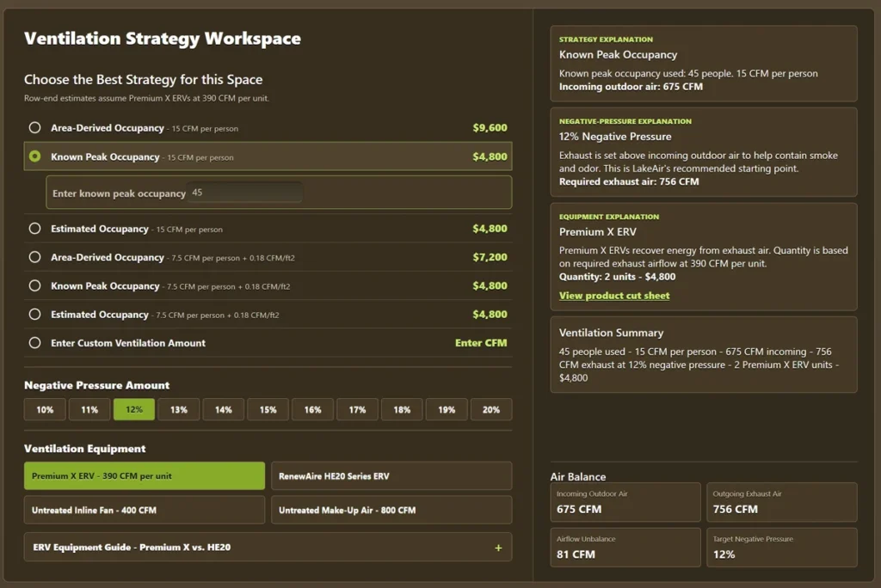
Task: Select Estimated Occupancy 7.5 CFM per person radio
Action: 34,315
